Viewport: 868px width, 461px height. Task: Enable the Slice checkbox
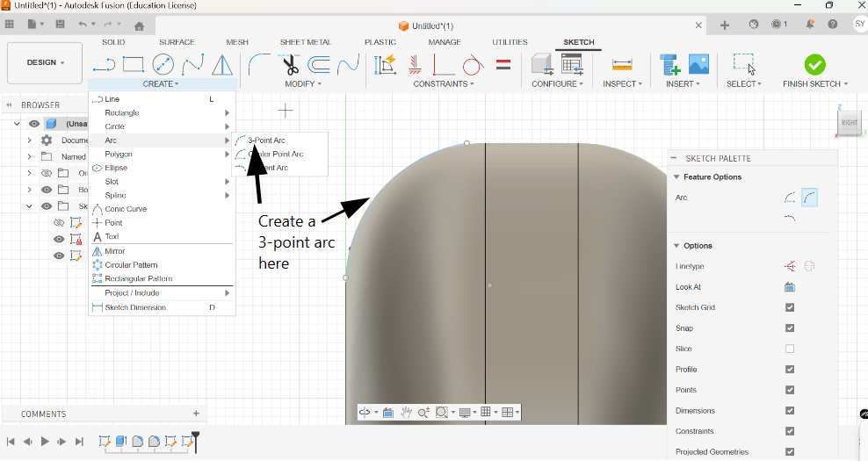point(790,349)
